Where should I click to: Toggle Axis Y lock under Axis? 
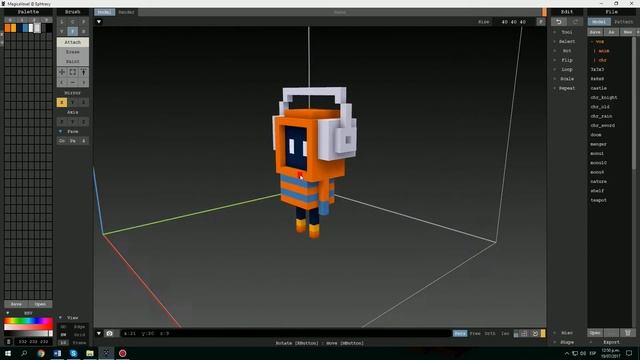pyautogui.click(x=73, y=122)
